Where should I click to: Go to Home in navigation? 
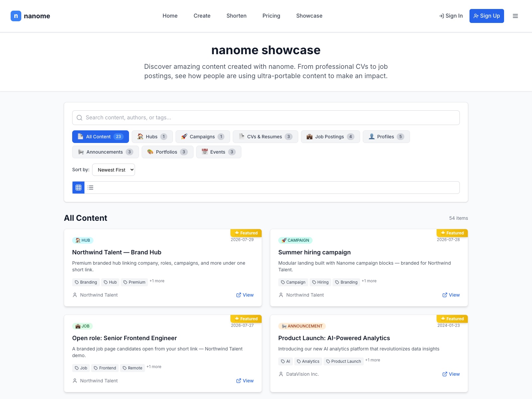[x=170, y=16]
